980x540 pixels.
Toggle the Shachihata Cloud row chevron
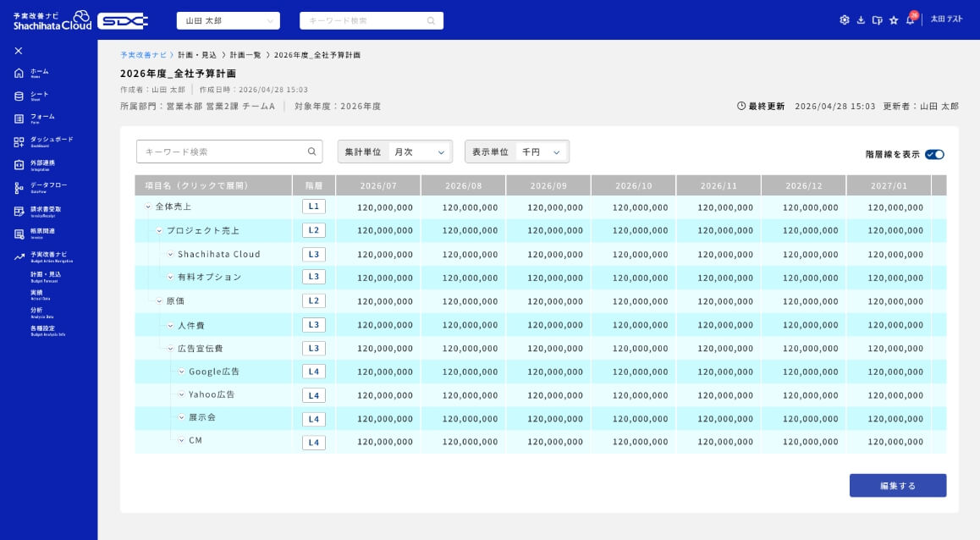pos(171,255)
